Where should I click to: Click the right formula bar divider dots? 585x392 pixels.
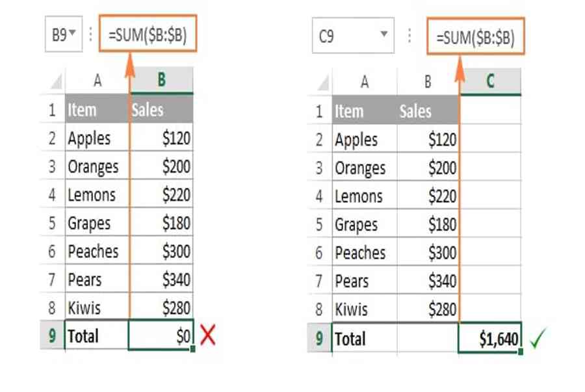pos(409,36)
